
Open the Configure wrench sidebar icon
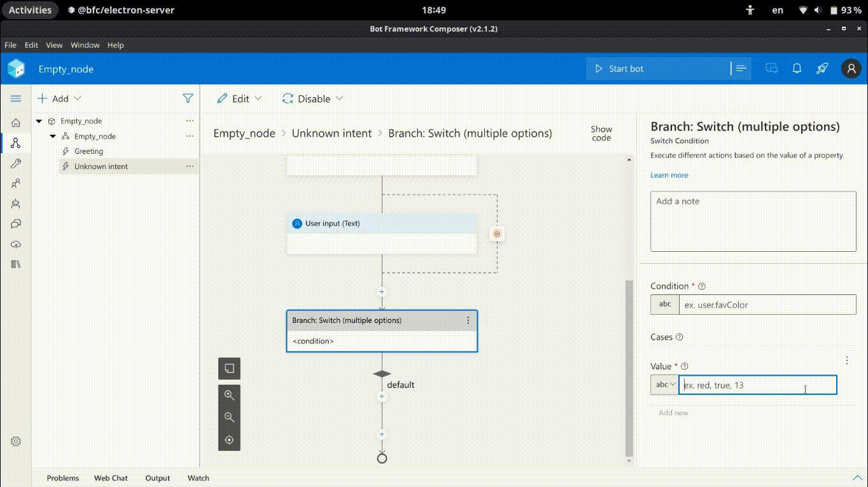(x=16, y=163)
